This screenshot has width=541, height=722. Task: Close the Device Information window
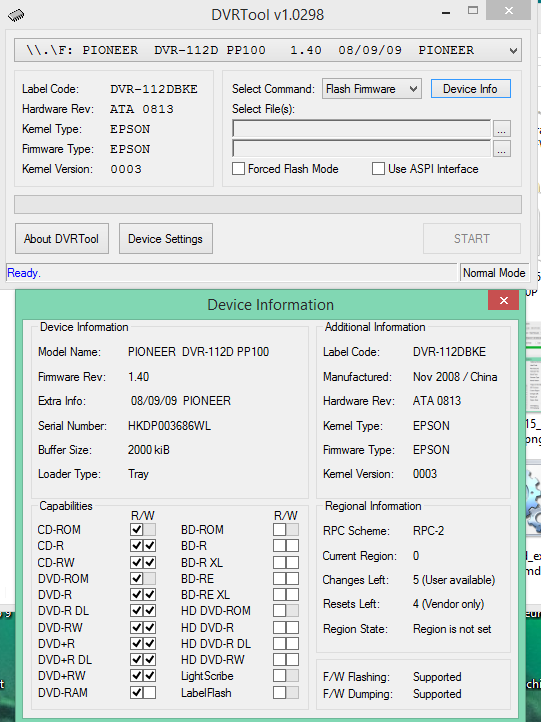tap(504, 300)
